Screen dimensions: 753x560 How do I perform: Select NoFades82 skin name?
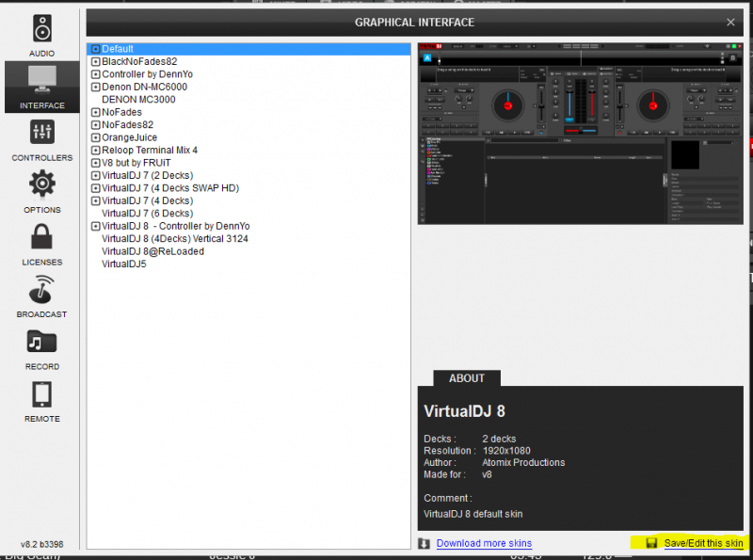coord(128,125)
